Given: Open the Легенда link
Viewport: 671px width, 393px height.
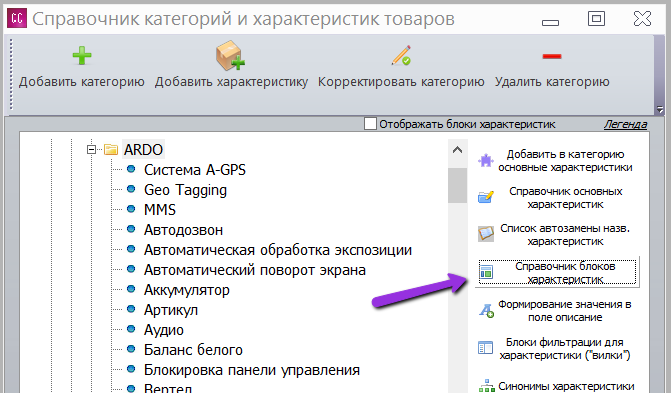Looking at the screenshot, I should point(625,124).
